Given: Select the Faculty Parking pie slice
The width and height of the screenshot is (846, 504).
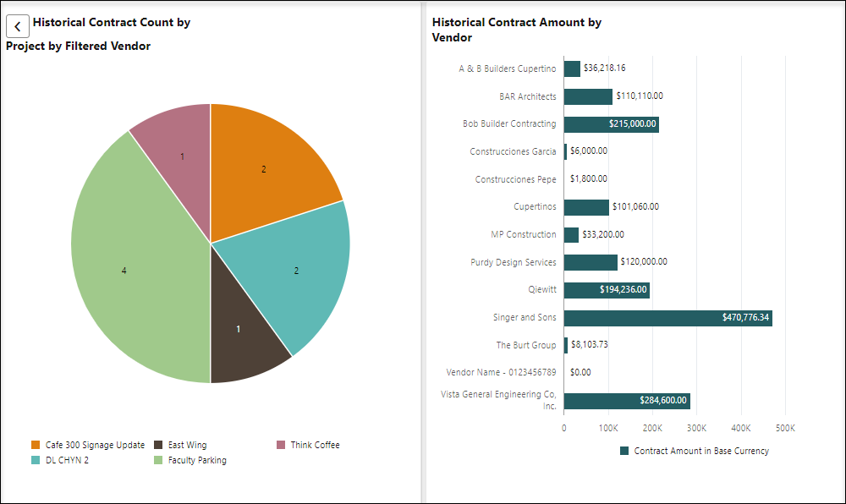Looking at the screenshot, I should (x=124, y=271).
